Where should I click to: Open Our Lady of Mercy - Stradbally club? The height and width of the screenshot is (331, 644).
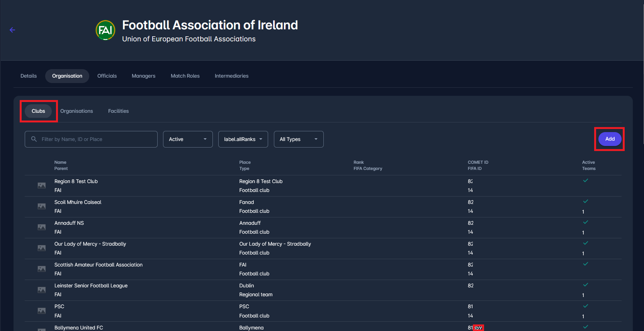(90, 244)
